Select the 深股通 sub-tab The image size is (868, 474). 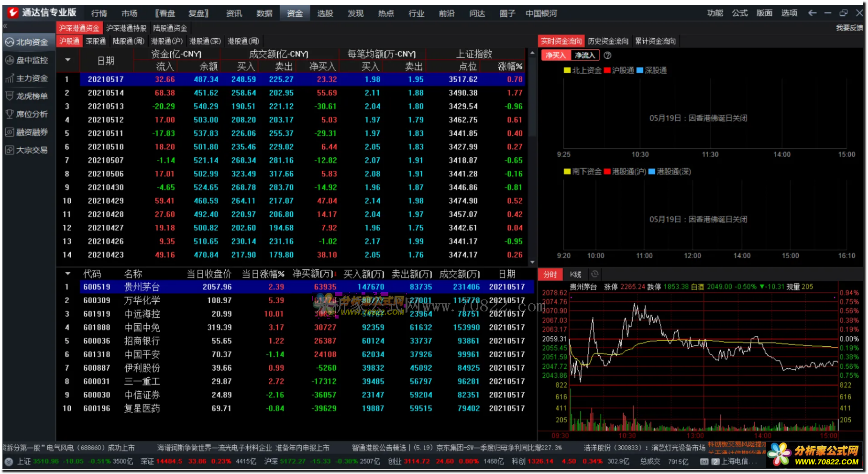[96, 41]
